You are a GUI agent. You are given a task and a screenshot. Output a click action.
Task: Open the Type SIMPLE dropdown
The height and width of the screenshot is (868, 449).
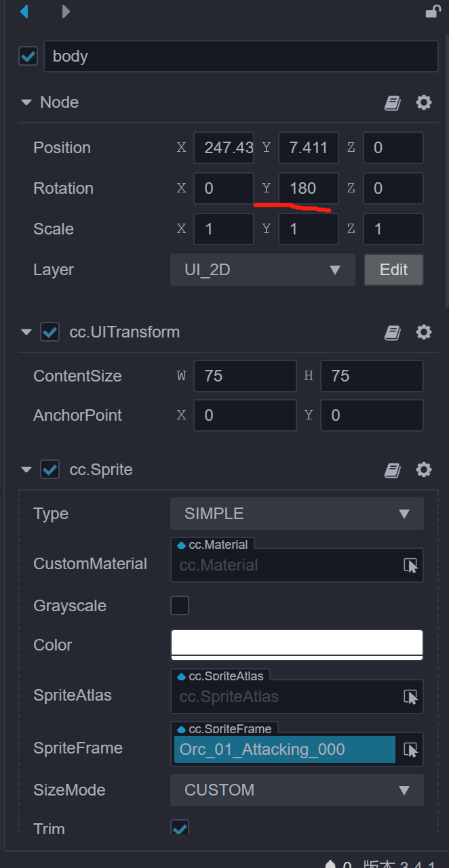[x=296, y=514]
